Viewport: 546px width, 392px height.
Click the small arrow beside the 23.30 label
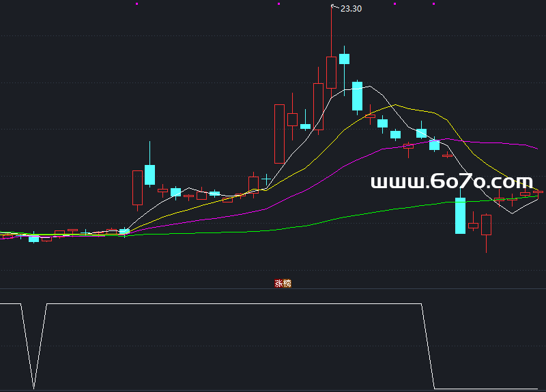[334, 6]
